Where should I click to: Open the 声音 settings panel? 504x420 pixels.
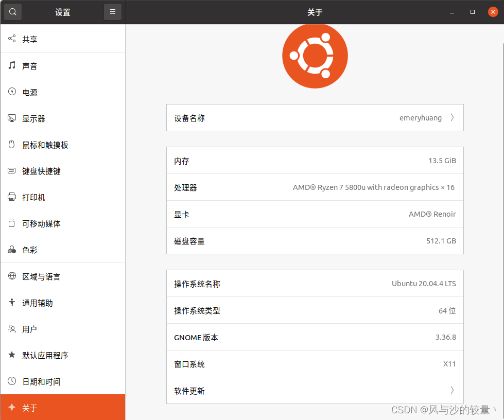[63, 65]
